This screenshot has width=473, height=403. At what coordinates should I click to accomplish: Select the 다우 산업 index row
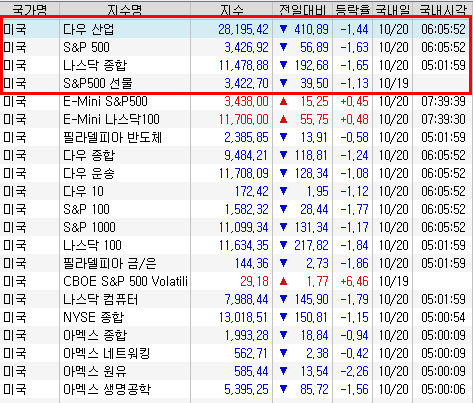click(x=236, y=29)
